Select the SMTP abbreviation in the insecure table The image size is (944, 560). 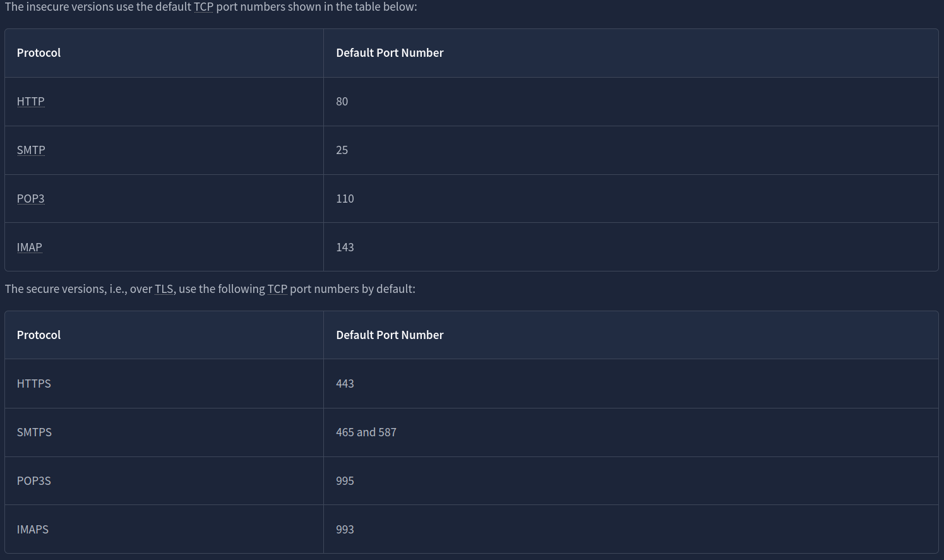tap(31, 150)
